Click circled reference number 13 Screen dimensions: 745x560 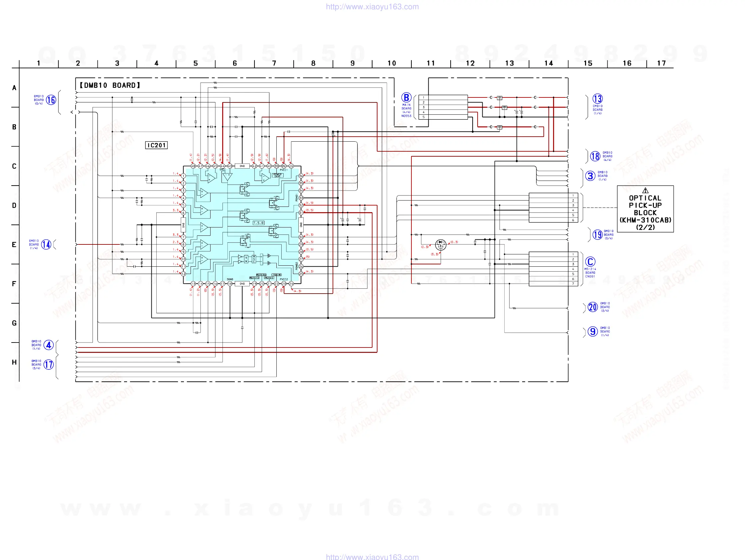[597, 99]
